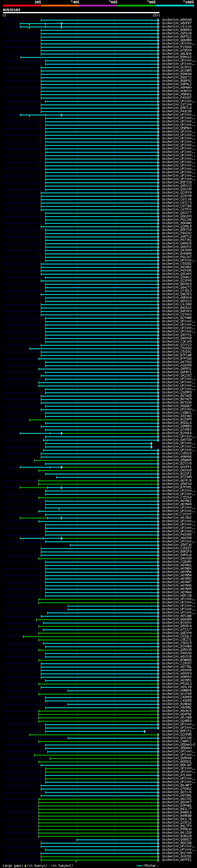Select hit label UniRef100_C5XD92
The height and width of the screenshot is (868, 197).
(x=177, y=264)
